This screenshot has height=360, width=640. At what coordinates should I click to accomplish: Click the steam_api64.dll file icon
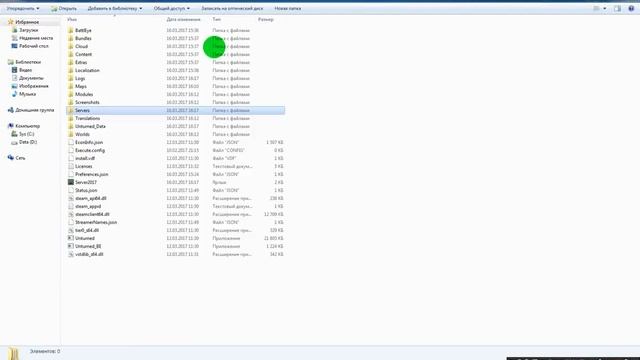click(x=71, y=198)
